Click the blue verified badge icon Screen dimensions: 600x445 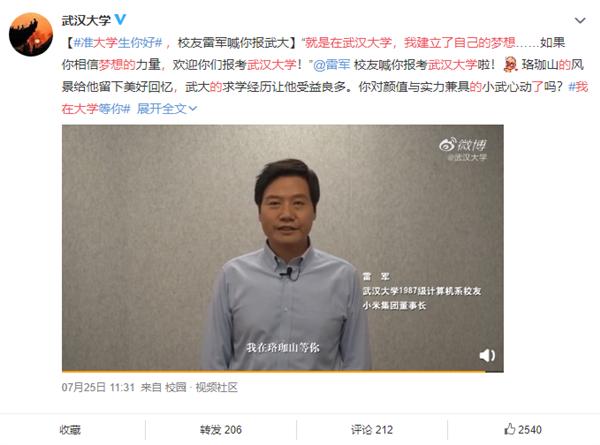[120, 20]
